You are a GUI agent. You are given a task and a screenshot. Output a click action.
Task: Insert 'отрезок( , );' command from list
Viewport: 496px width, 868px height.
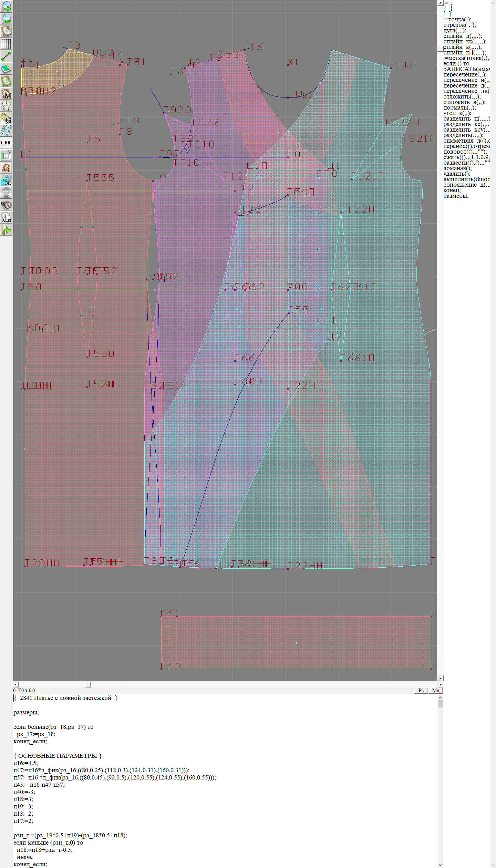click(x=459, y=25)
